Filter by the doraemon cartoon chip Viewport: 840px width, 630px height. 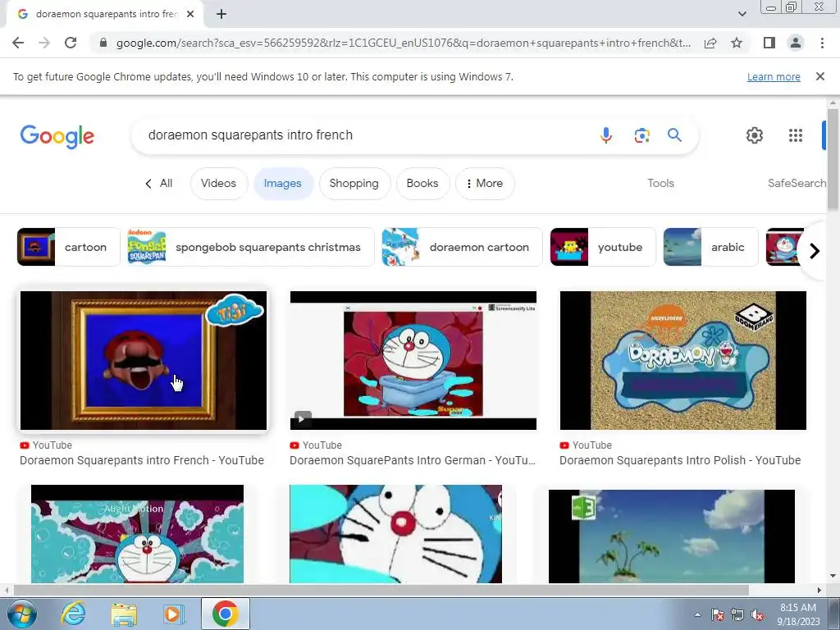(462, 247)
